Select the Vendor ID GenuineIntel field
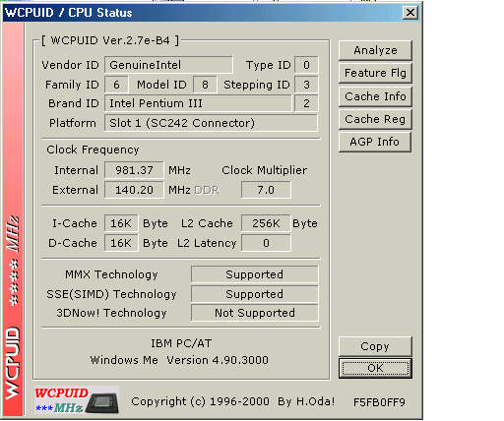504x421 pixels. (168, 65)
